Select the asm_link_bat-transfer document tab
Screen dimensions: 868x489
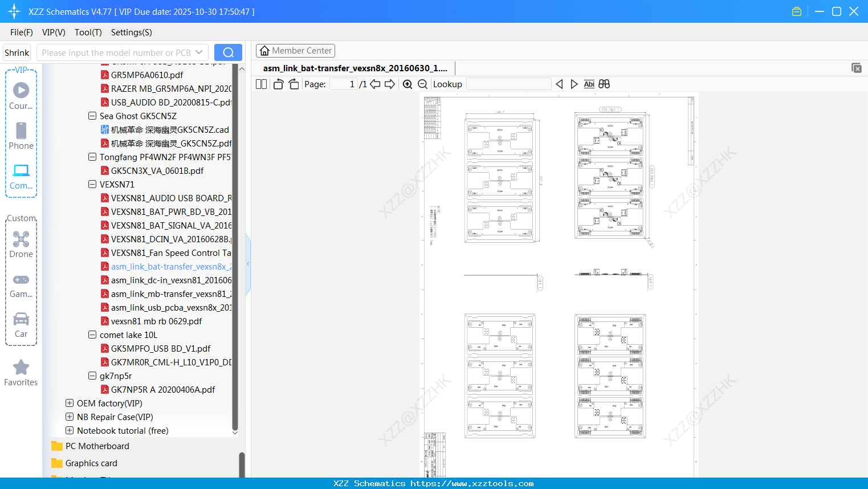[355, 68]
